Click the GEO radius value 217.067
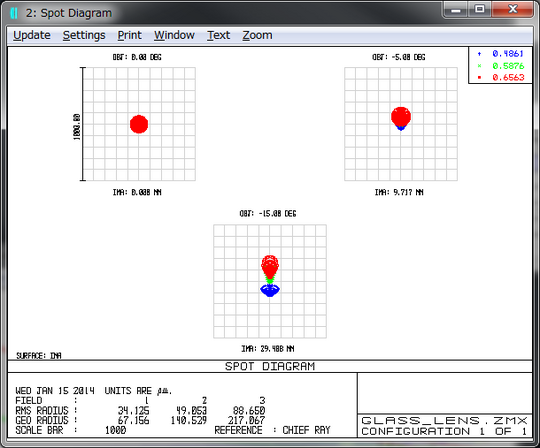 pos(246,420)
